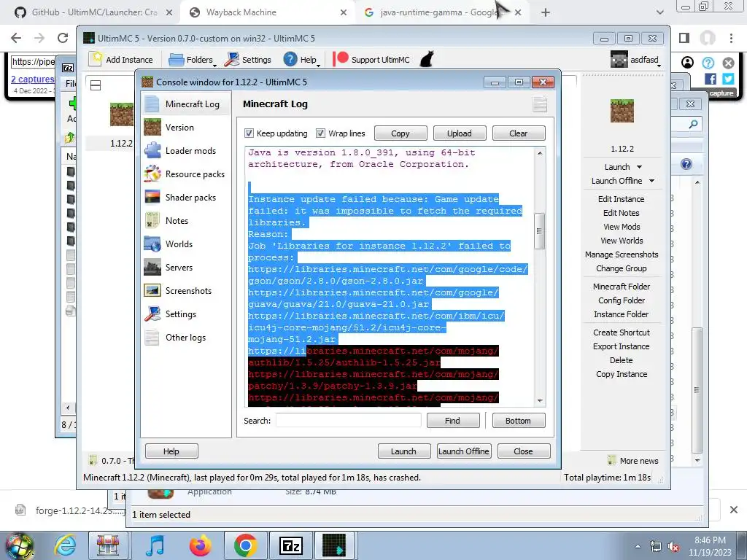Screen dimensions: 747x560
Task: Open Resource packs page
Action: pyautogui.click(x=186, y=174)
